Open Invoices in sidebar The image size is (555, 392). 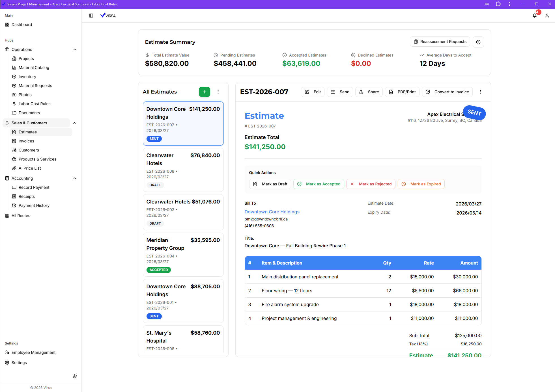coord(26,141)
